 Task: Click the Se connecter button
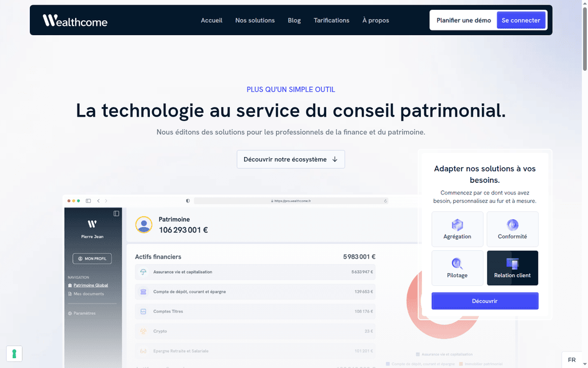tap(521, 20)
